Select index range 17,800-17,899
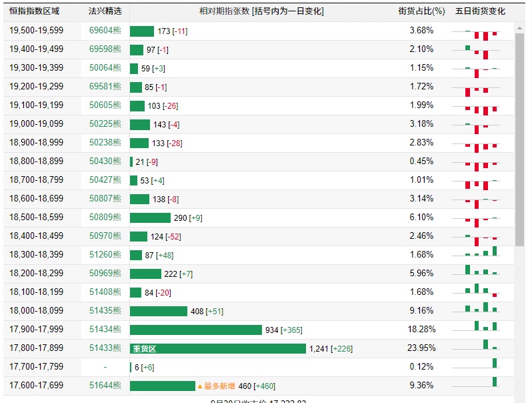Screen dimensions: 532x403 36,348
